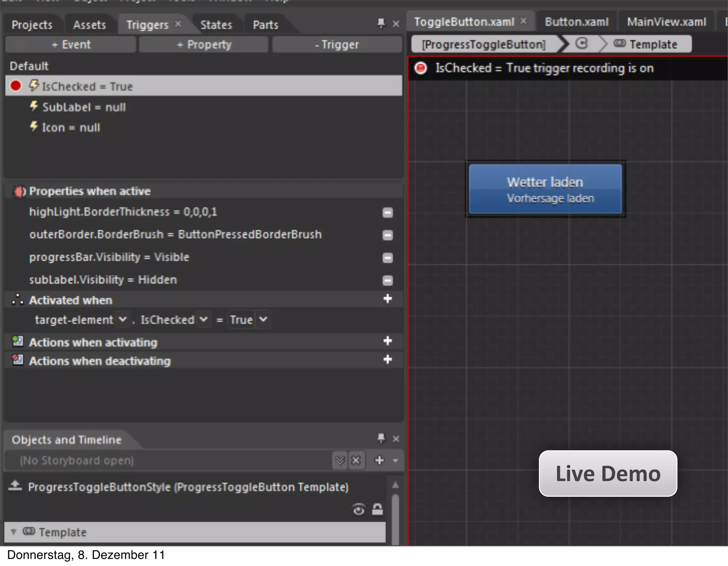Toggle the lock-all padlock icon
Image resolution: width=728 pixels, height=566 pixels.
pyautogui.click(x=378, y=510)
